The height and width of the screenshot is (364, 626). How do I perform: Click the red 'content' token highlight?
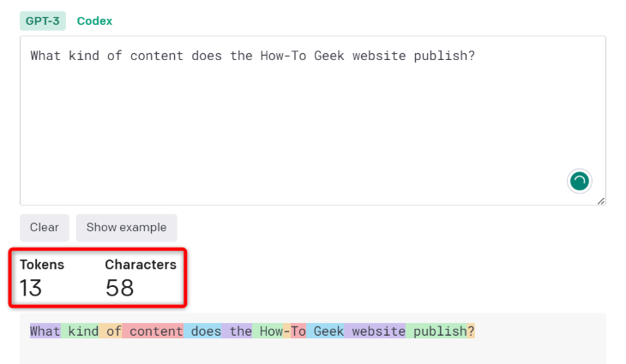154,331
